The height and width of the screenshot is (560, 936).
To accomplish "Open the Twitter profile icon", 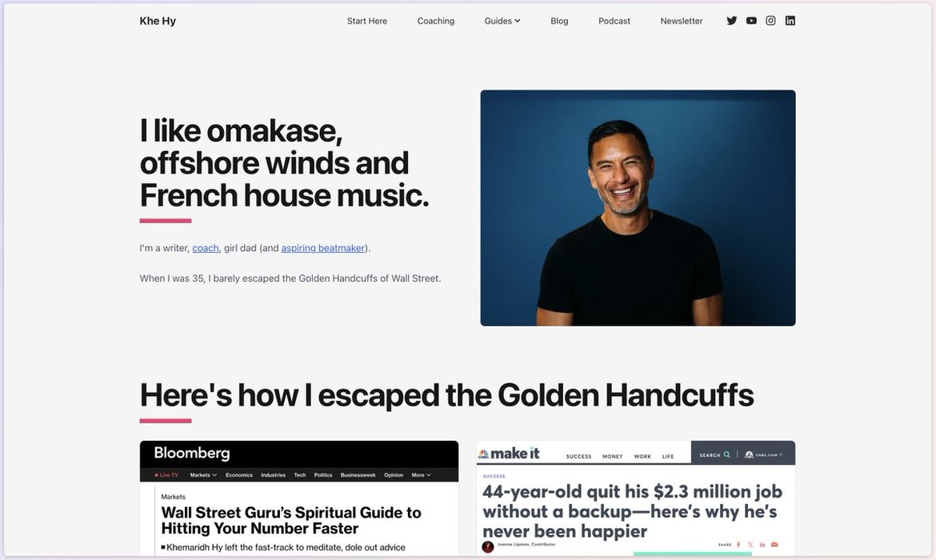I will pyautogui.click(x=732, y=21).
